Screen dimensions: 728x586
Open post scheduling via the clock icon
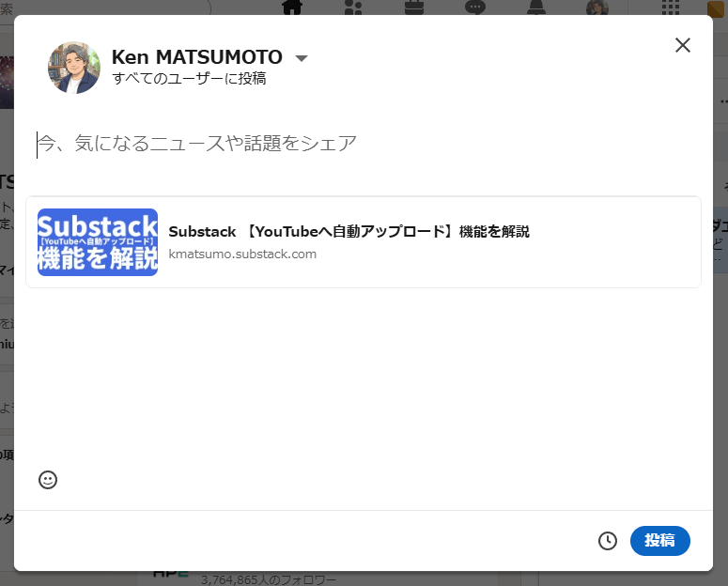tap(607, 541)
